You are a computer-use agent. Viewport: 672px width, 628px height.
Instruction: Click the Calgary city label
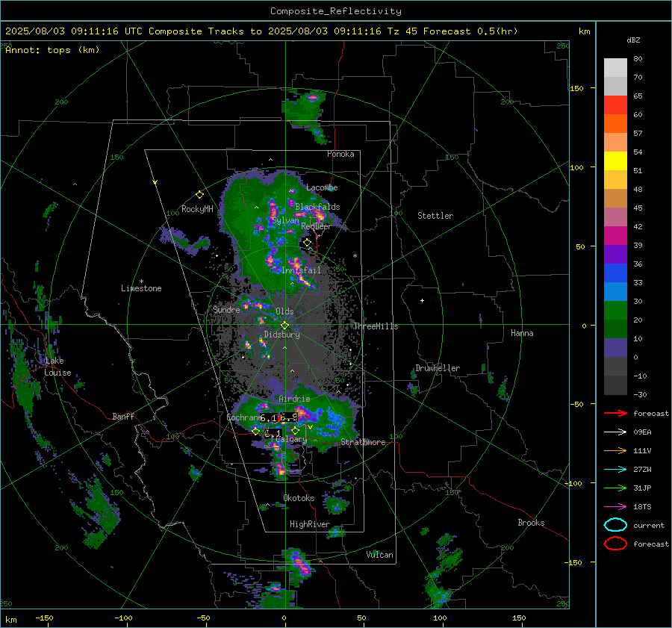(290, 439)
